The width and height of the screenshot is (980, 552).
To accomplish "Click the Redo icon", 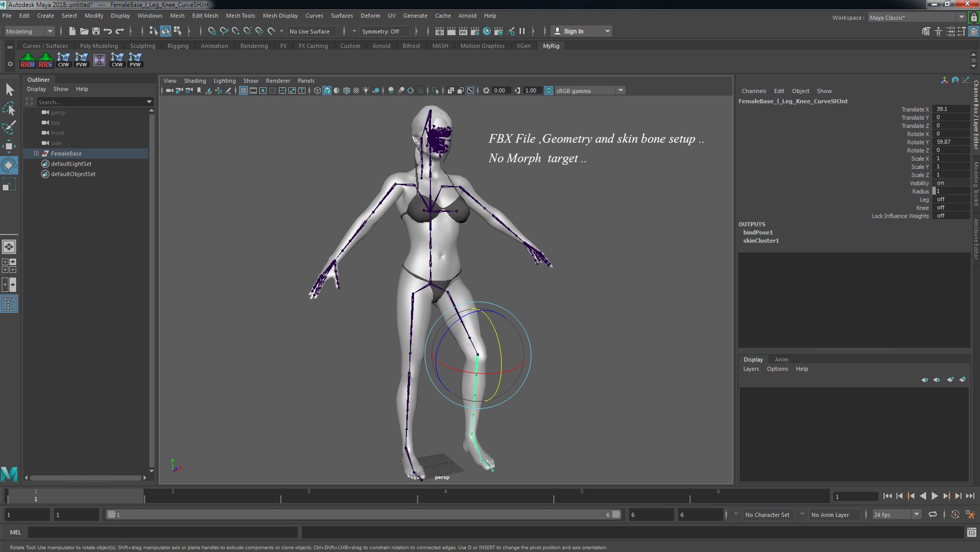I will point(119,31).
